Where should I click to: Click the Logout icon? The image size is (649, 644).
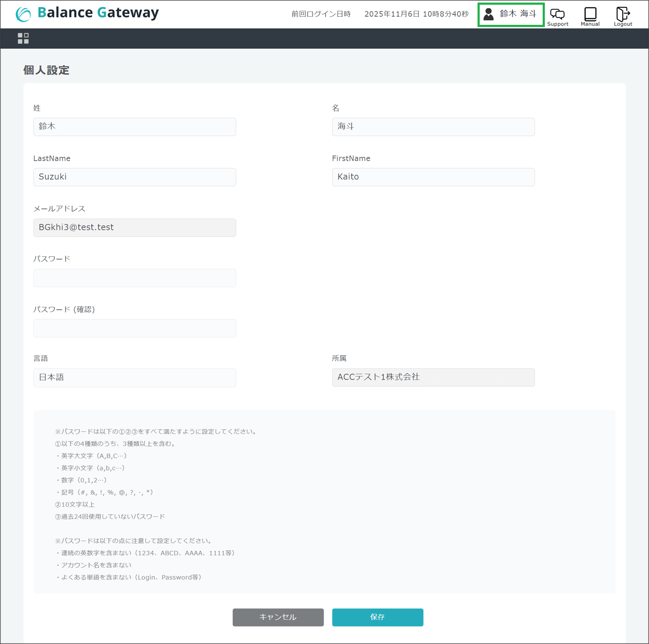point(622,15)
